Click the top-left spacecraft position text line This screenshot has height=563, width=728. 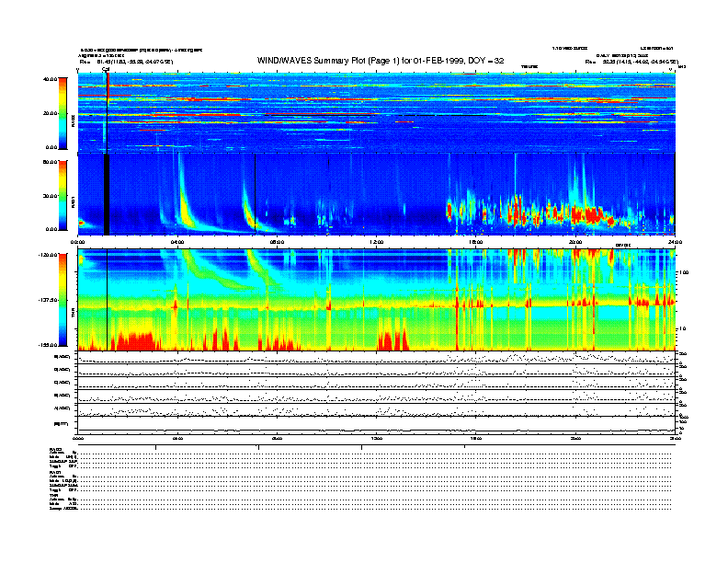pos(126,62)
